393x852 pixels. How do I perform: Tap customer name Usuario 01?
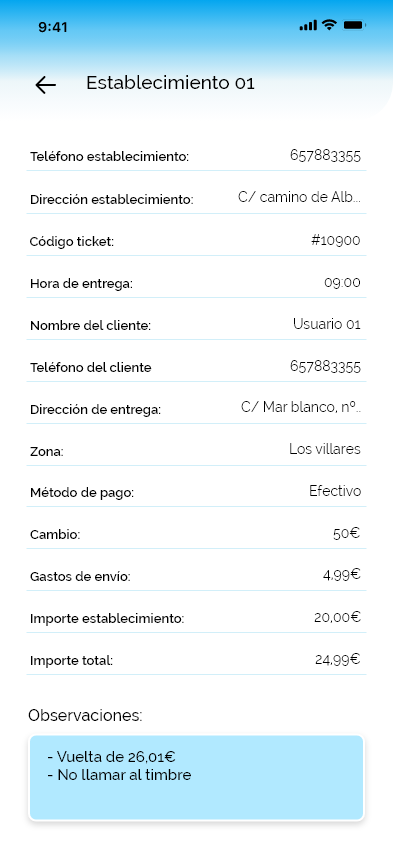point(327,324)
